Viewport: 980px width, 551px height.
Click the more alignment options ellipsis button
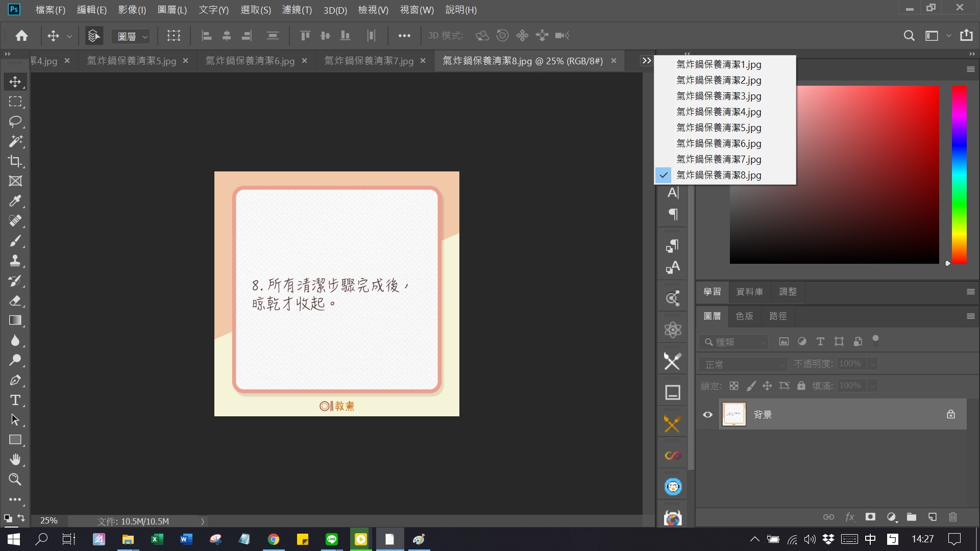click(405, 35)
